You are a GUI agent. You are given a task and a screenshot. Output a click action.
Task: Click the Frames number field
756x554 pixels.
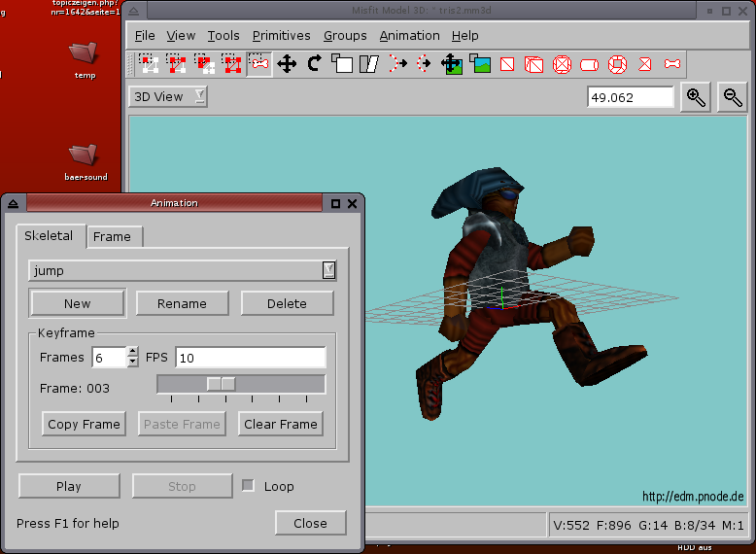click(x=110, y=358)
